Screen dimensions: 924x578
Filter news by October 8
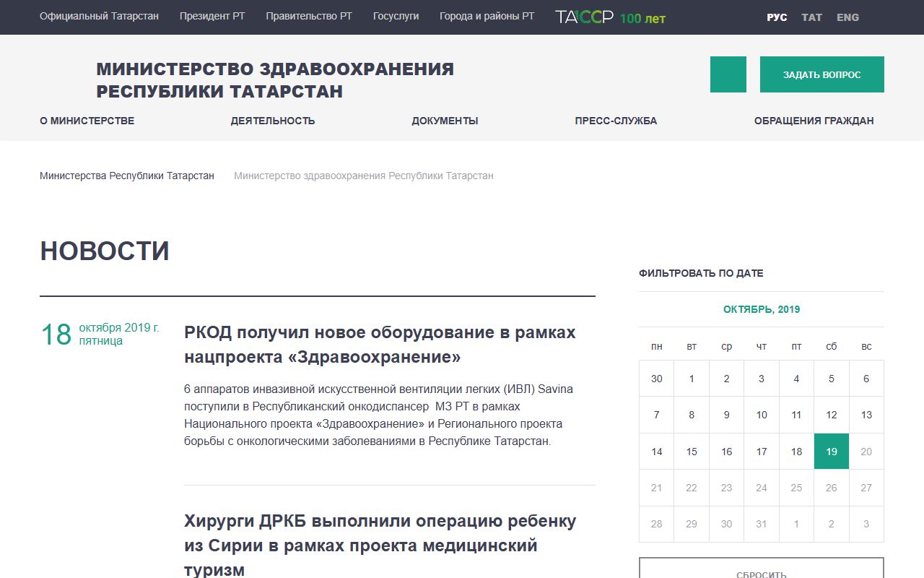692,415
